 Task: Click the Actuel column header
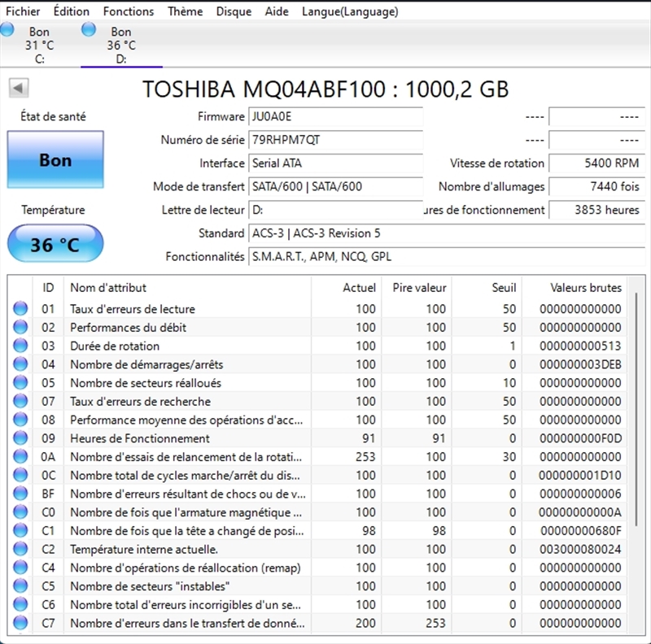click(x=347, y=288)
